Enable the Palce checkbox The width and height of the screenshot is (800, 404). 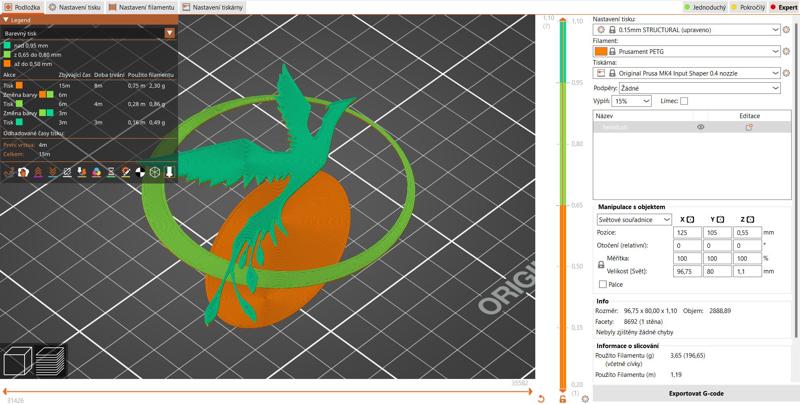tap(603, 284)
